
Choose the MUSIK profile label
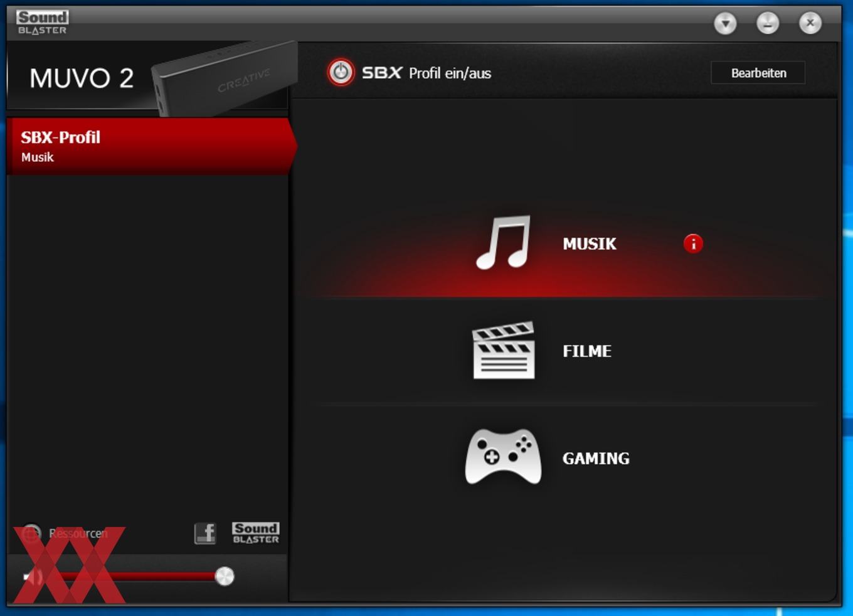click(589, 243)
